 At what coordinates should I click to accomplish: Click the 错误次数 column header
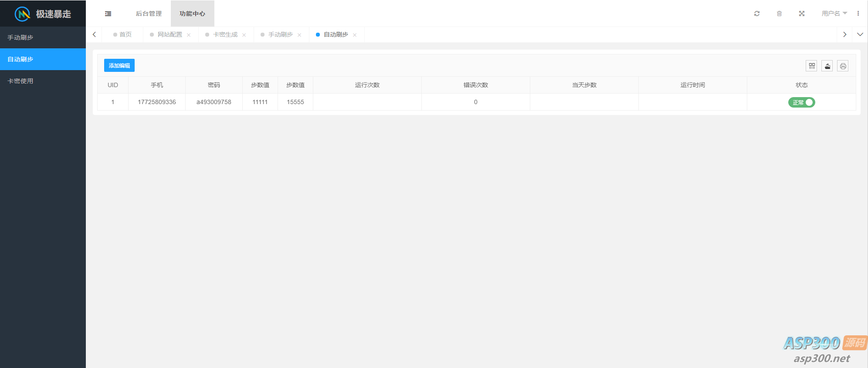point(476,85)
